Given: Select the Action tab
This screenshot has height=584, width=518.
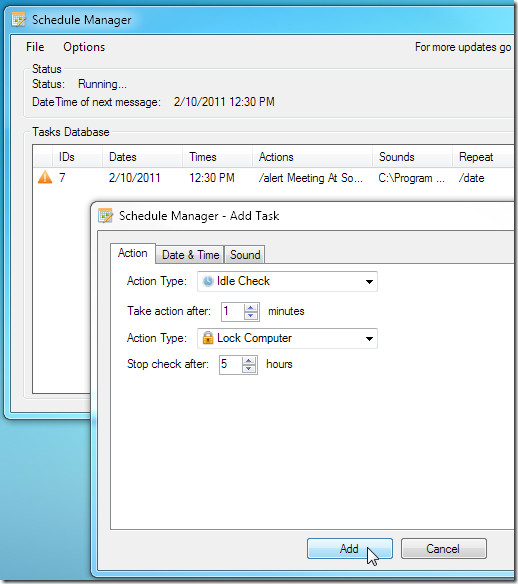Looking at the screenshot, I should click(133, 253).
